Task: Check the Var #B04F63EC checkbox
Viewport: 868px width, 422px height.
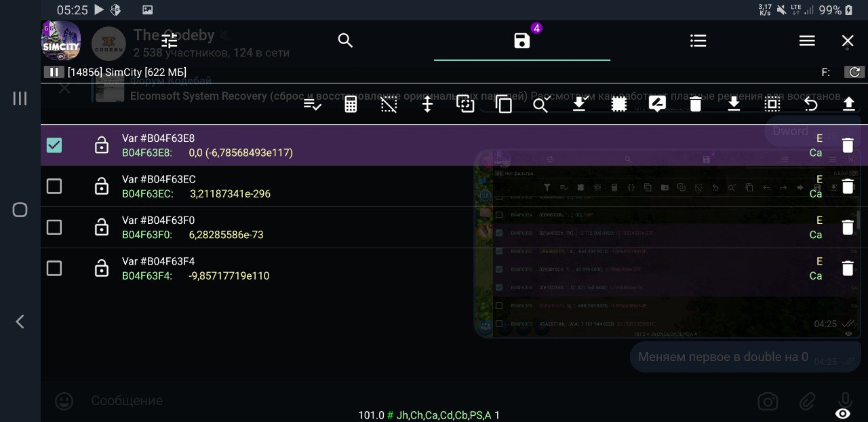Action: [54, 186]
